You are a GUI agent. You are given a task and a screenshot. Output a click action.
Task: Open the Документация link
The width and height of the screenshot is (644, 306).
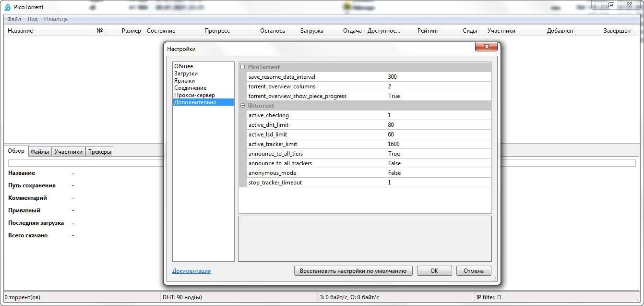191,271
